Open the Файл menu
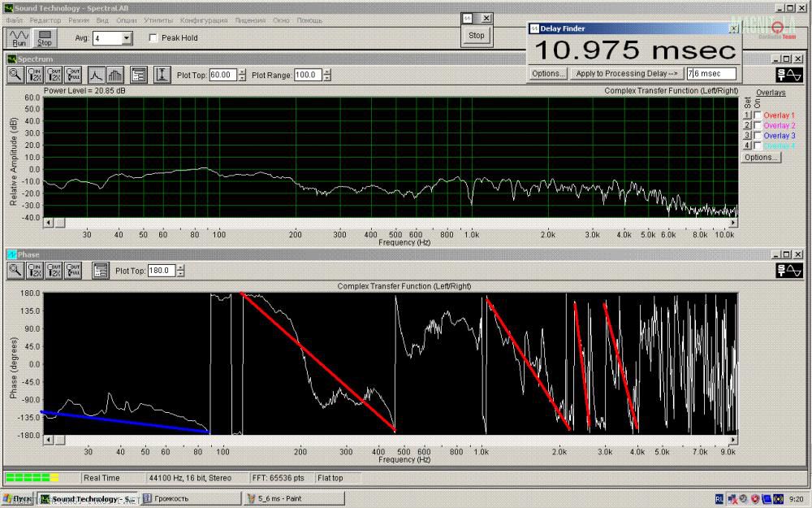The height and width of the screenshot is (508, 812). point(15,20)
